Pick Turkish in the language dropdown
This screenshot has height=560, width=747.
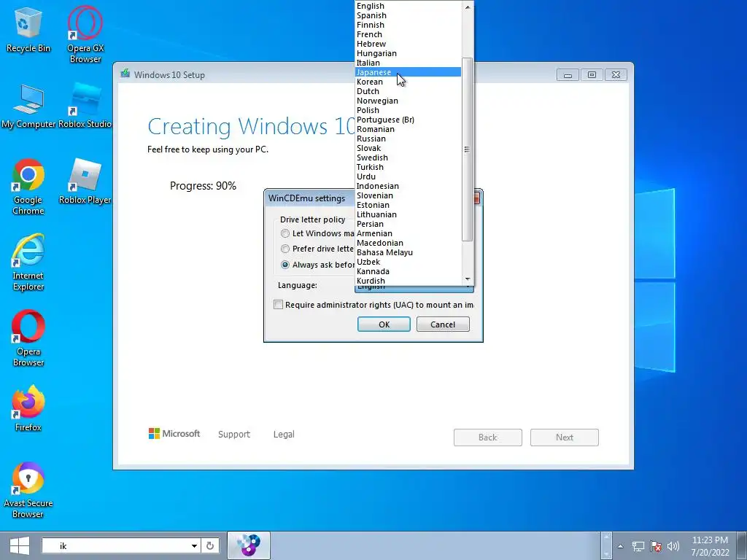point(408,167)
